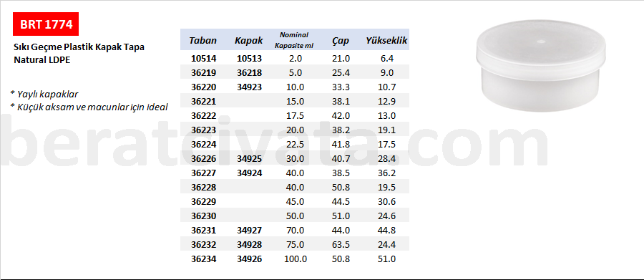Click Kapak code 34925
The image size is (644, 280).
[249, 159]
